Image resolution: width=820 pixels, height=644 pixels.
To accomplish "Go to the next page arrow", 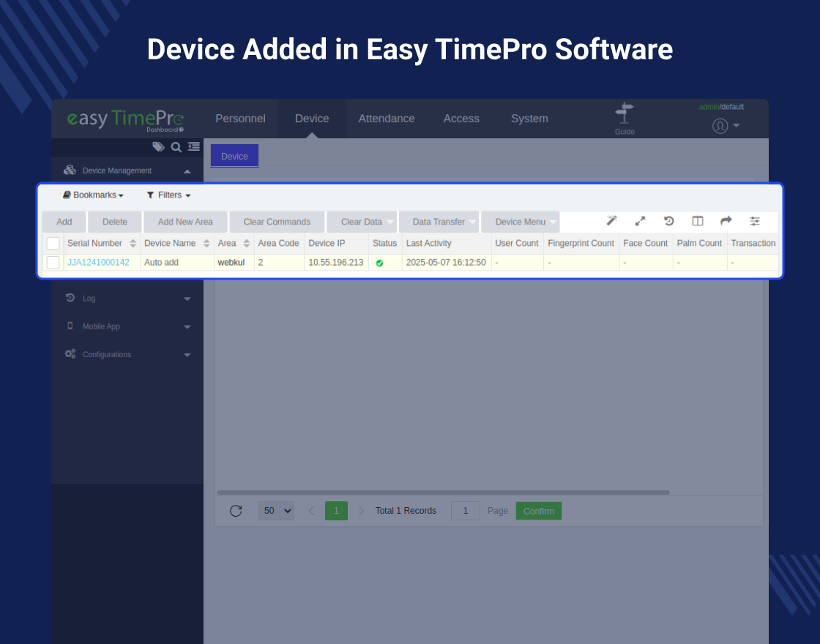I will [x=362, y=511].
